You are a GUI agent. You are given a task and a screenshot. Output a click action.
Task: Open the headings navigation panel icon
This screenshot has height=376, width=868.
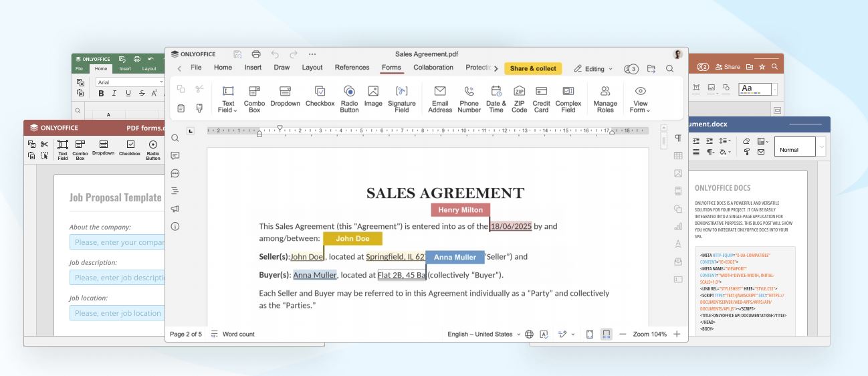pyautogui.click(x=175, y=191)
